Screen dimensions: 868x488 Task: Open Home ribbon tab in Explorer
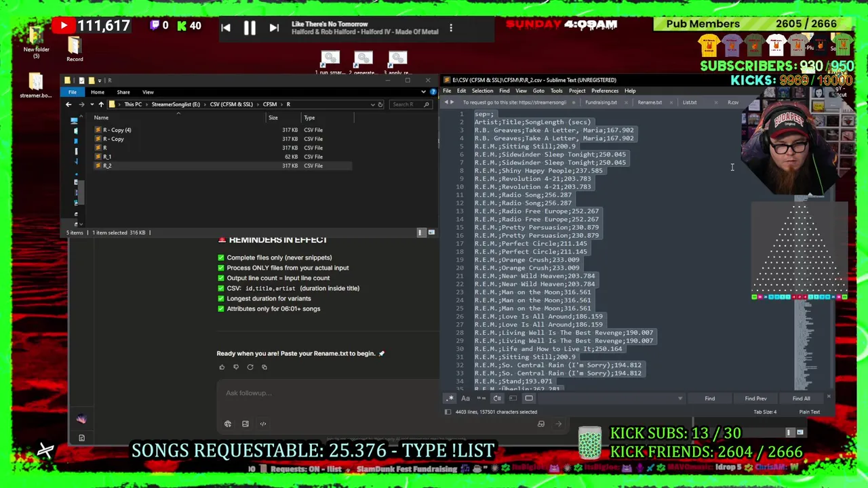[98, 92]
